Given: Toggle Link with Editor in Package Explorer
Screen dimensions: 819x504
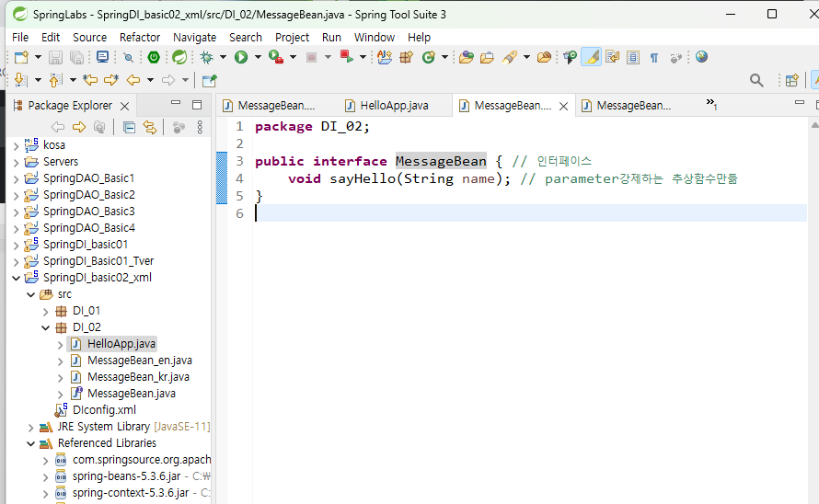Looking at the screenshot, I should click(x=150, y=127).
